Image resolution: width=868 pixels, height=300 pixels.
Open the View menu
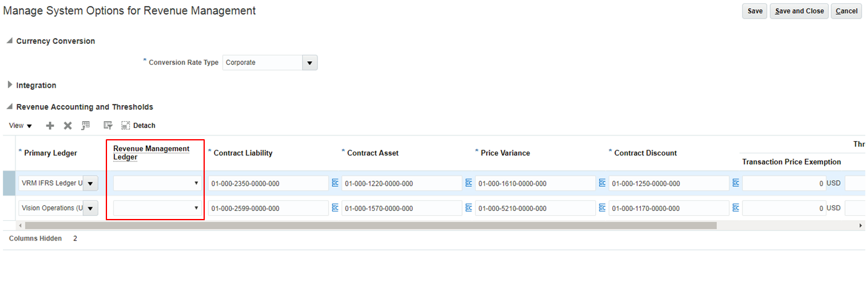point(20,126)
